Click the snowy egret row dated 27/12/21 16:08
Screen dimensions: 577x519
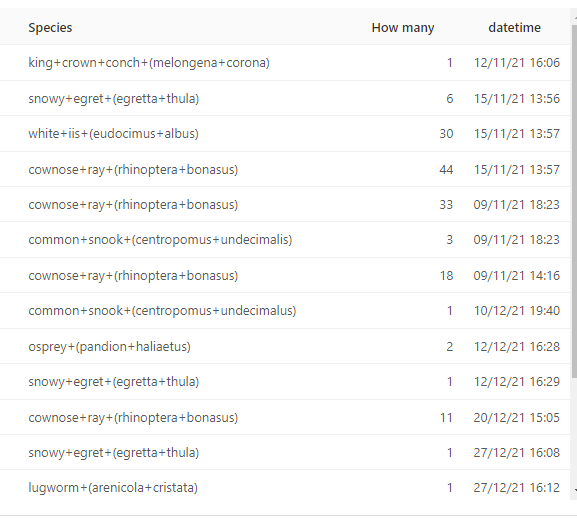[x=285, y=452]
